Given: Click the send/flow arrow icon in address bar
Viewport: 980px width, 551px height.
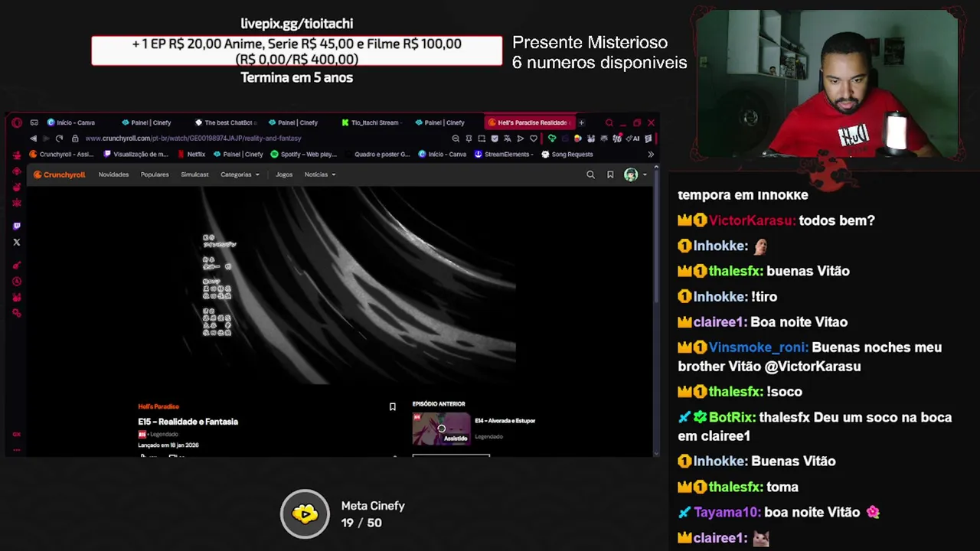Looking at the screenshot, I should (520, 139).
